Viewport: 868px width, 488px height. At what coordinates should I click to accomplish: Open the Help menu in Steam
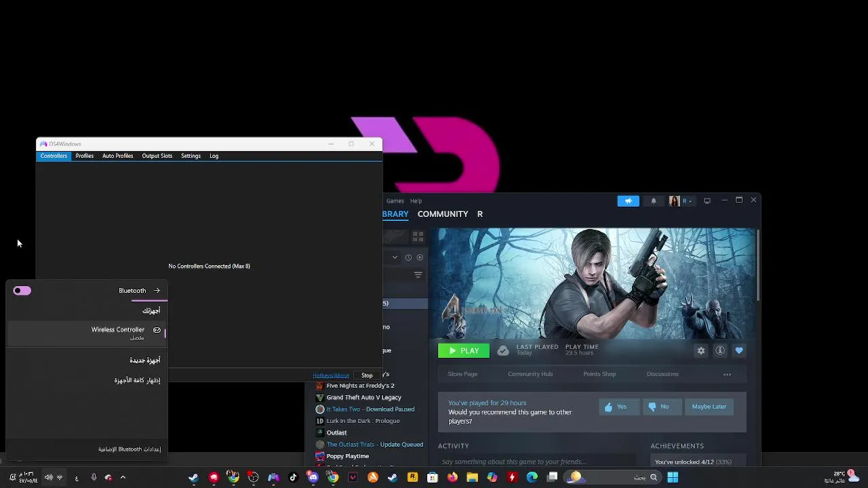(x=416, y=201)
